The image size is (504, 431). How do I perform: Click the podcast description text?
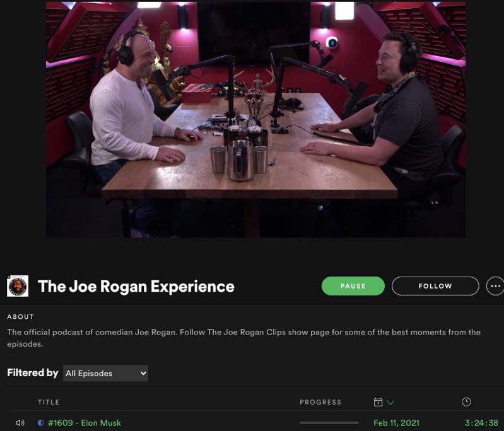[x=243, y=338]
